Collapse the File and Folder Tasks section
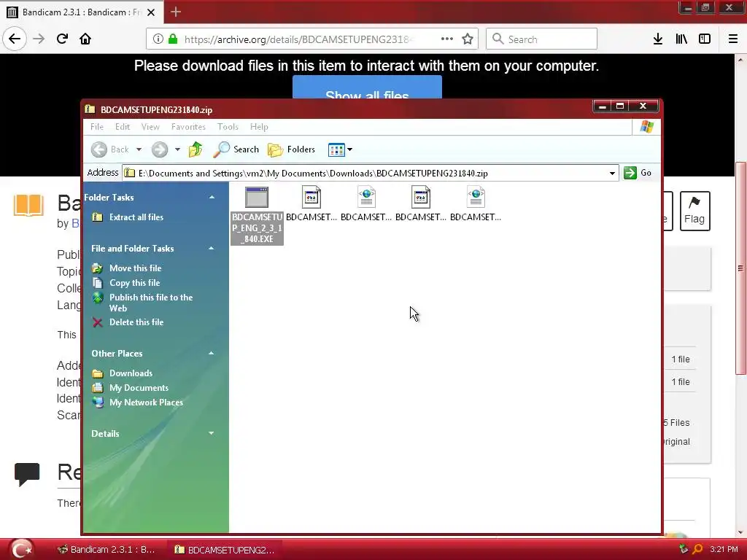The width and height of the screenshot is (747, 560). (212, 249)
